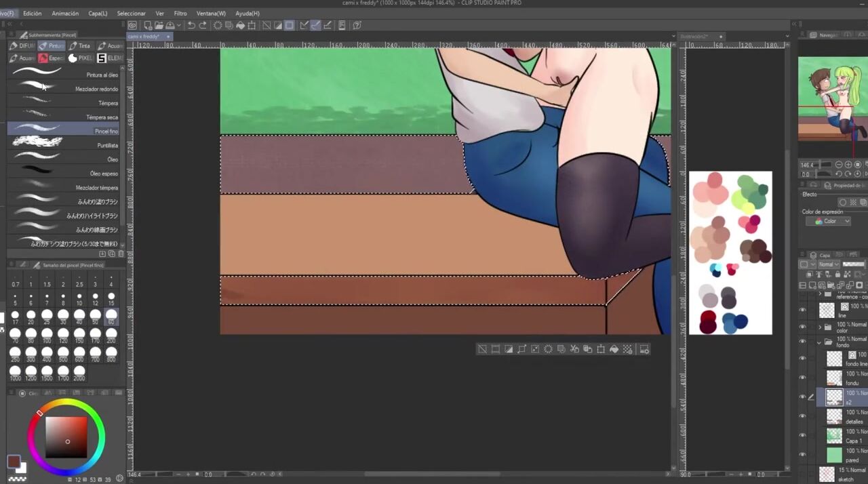Select the PIXEL sub tool group

pyautogui.click(x=81, y=58)
